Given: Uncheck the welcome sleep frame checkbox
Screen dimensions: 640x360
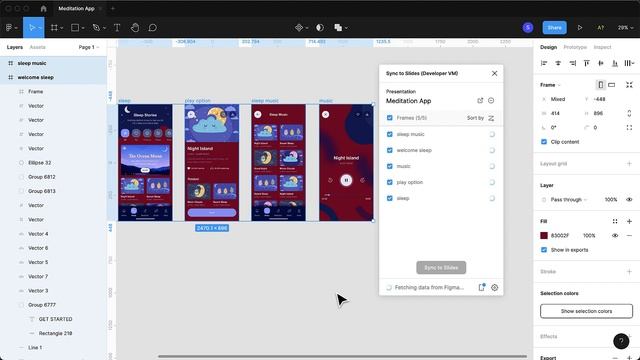Looking at the screenshot, I should coord(389,150).
